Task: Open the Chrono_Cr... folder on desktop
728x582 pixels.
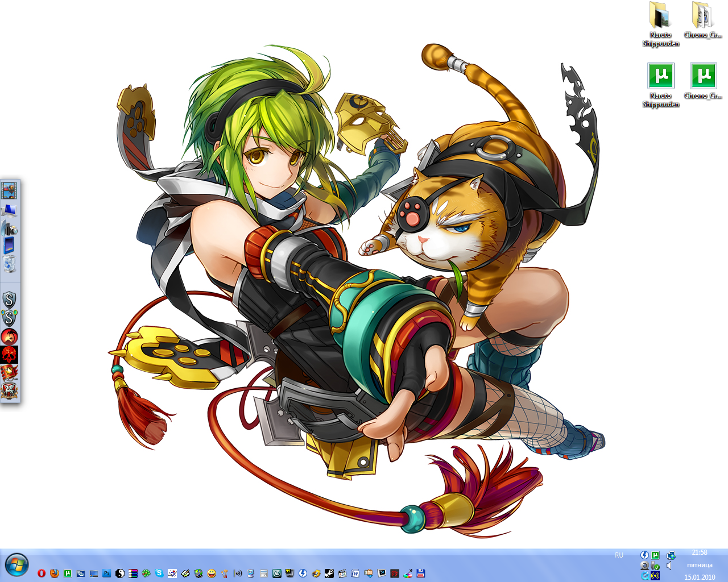Action: (703, 20)
